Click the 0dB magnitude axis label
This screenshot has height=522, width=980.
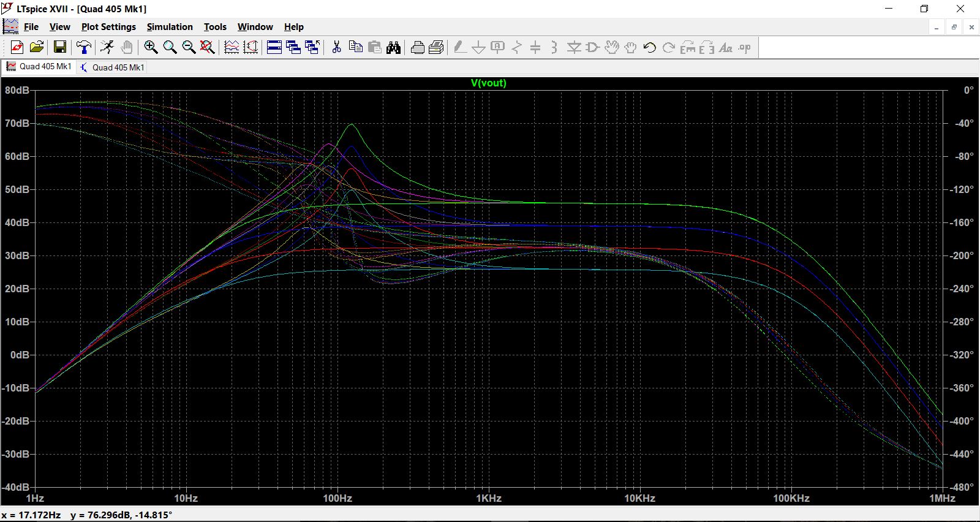pos(20,355)
